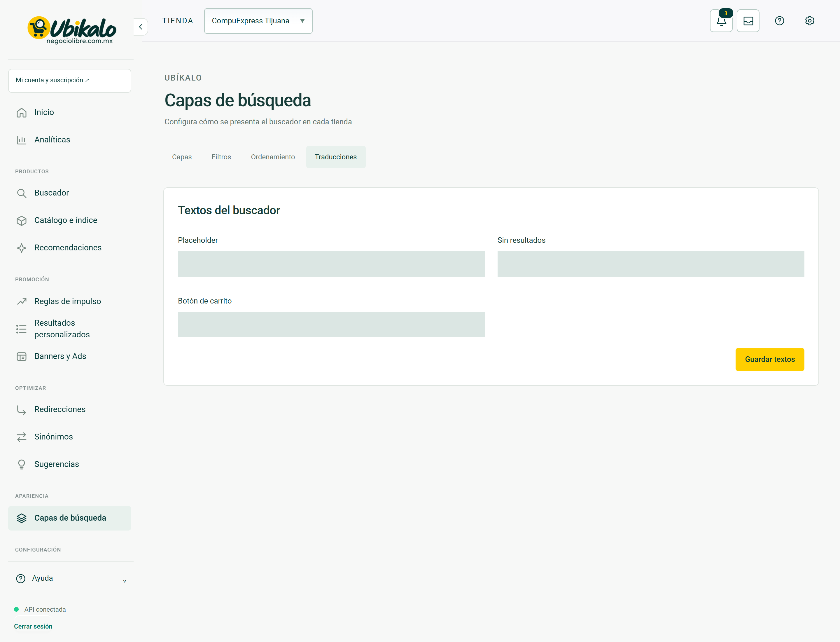Screen dimensions: 840x642
Task: Click the Recomendaciones sparkle icon
Action: pyautogui.click(x=21, y=248)
